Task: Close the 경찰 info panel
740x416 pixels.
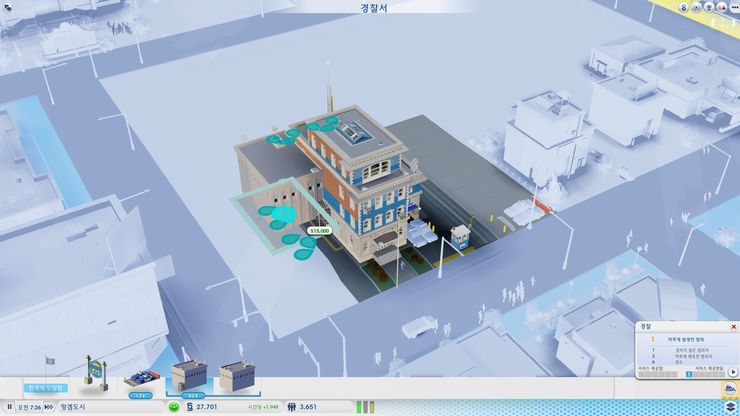Action: tap(733, 327)
